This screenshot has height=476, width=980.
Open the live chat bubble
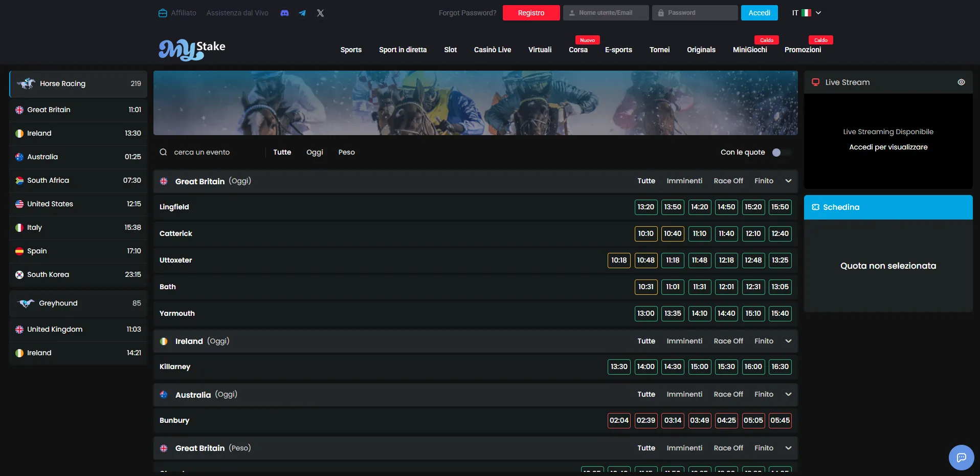961,457
